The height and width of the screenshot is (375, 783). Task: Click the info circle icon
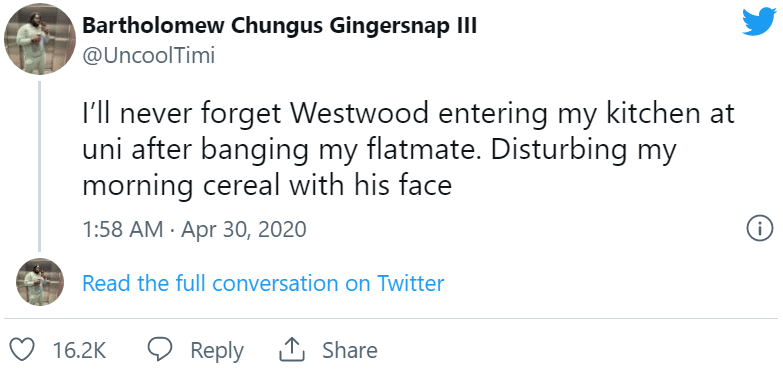tap(759, 230)
